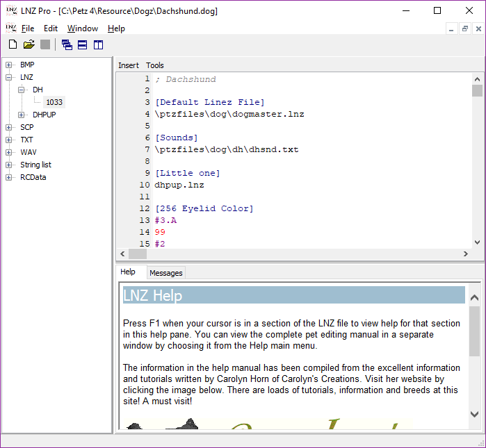Collapse the LNZ tree node
The height and width of the screenshot is (448, 486).
[x=9, y=77]
